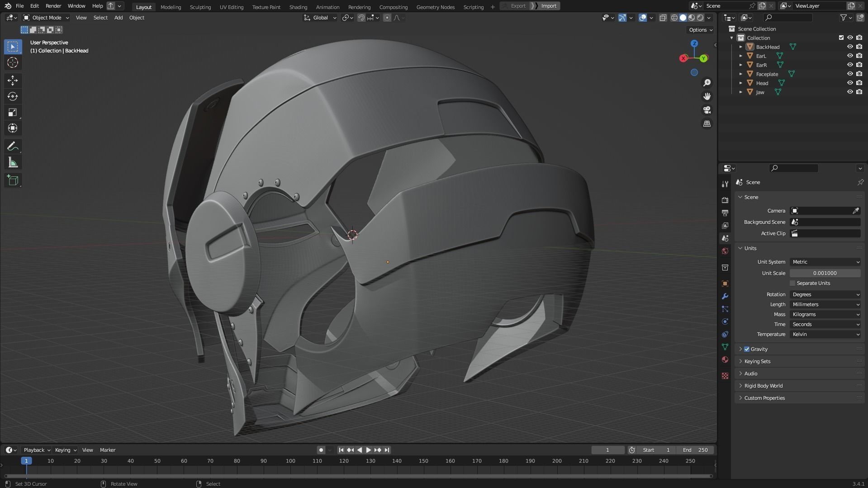Uncheck the Gravity checkbox
868x488 pixels.
tap(747, 349)
